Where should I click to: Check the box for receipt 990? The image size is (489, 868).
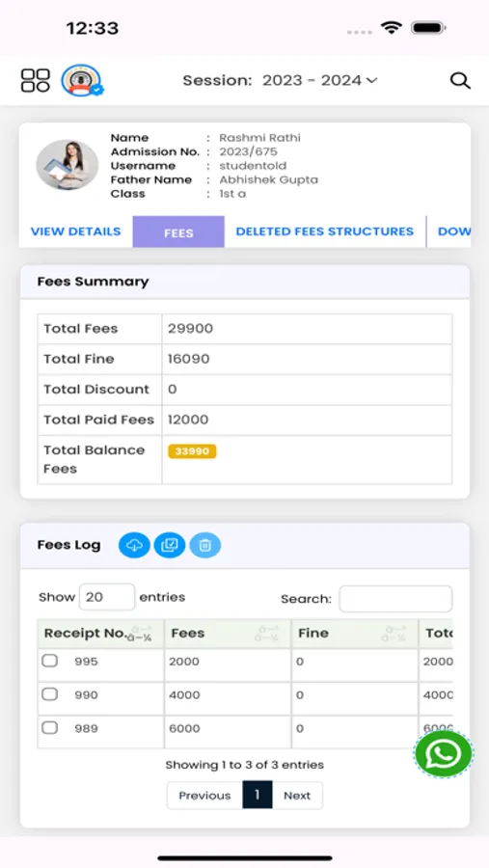pyautogui.click(x=50, y=694)
